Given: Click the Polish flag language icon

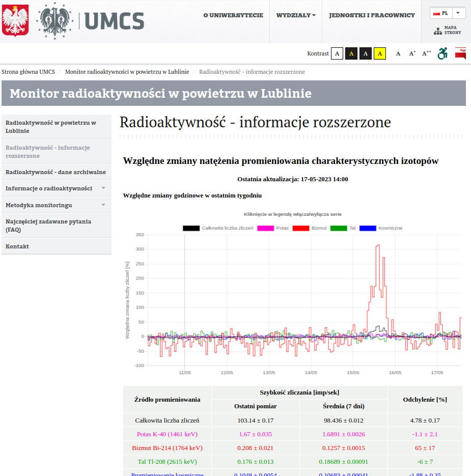Looking at the screenshot, I should tap(437, 13).
